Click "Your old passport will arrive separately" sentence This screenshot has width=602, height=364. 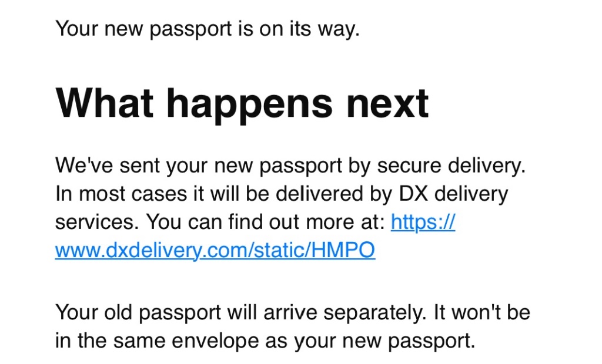click(240, 312)
